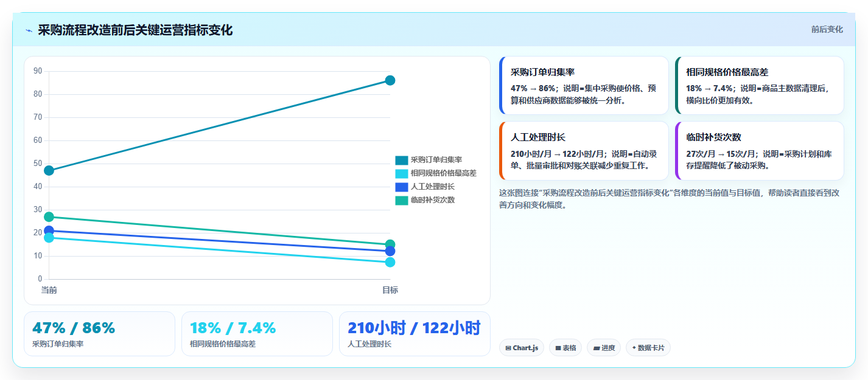Click the icon inside the 进度 tag
Viewport: 868px width, 380px height.
[597, 348]
